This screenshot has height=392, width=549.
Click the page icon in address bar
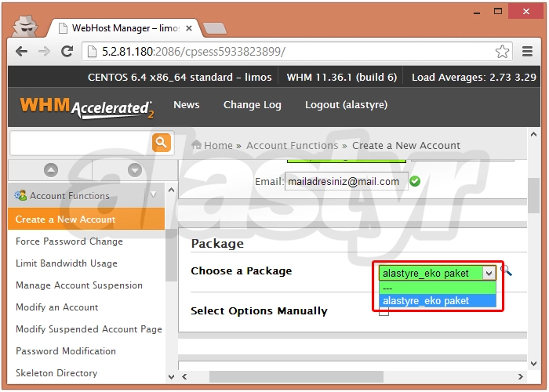coord(92,52)
